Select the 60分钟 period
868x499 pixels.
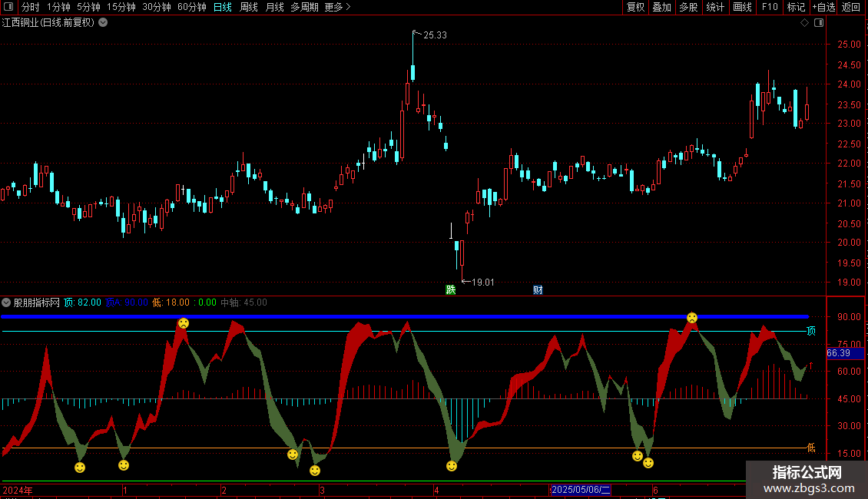click(191, 7)
